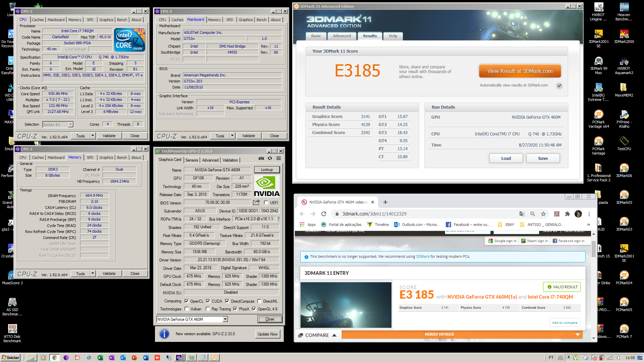This screenshot has width=644, height=362.
Task: Toggle the PhysX checkbox
Action: coord(235,309)
